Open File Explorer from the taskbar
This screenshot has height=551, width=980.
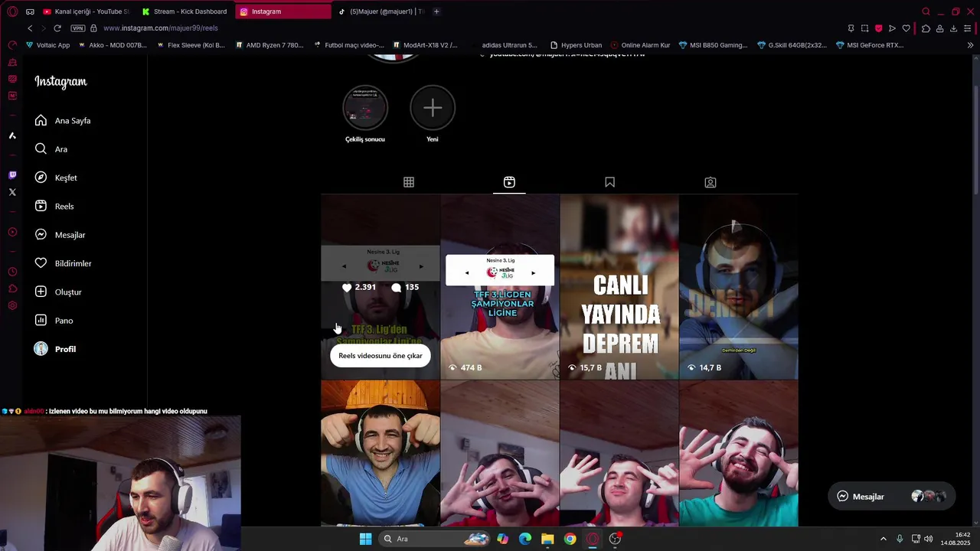(547, 539)
